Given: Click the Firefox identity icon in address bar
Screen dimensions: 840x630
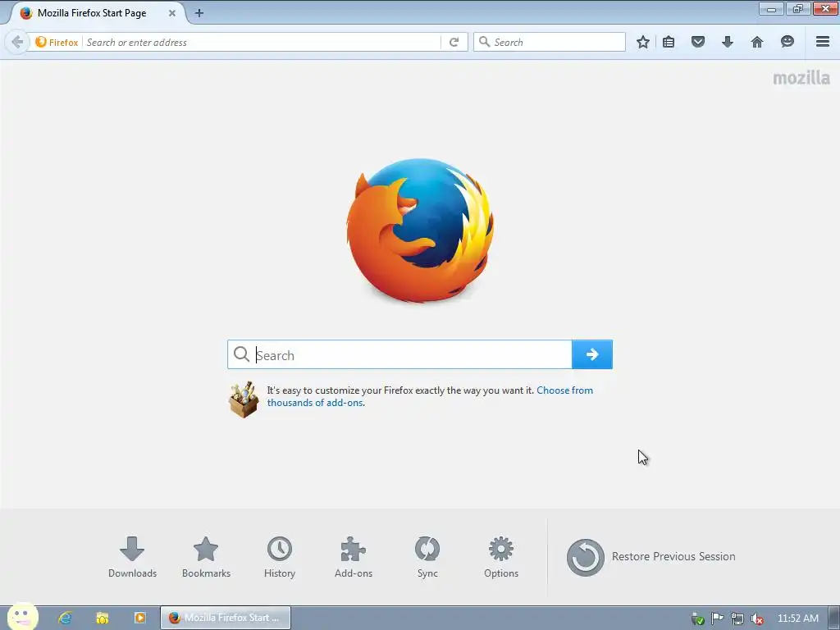Looking at the screenshot, I should pyautogui.click(x=57, y=42).
